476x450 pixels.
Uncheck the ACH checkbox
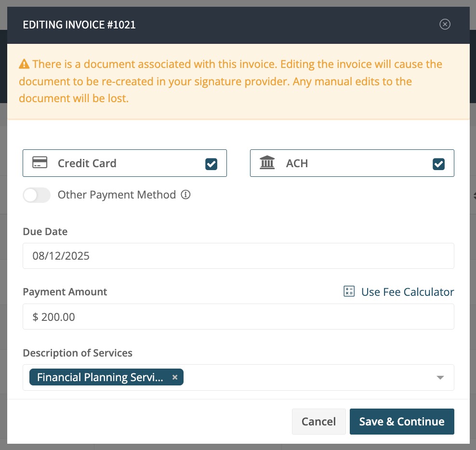(x=438, y=164)
